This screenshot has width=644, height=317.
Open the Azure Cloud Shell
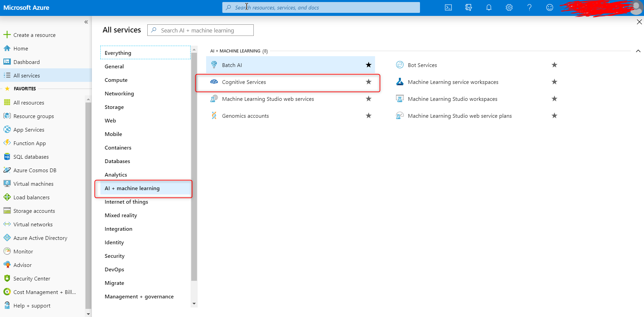[448, 7]
